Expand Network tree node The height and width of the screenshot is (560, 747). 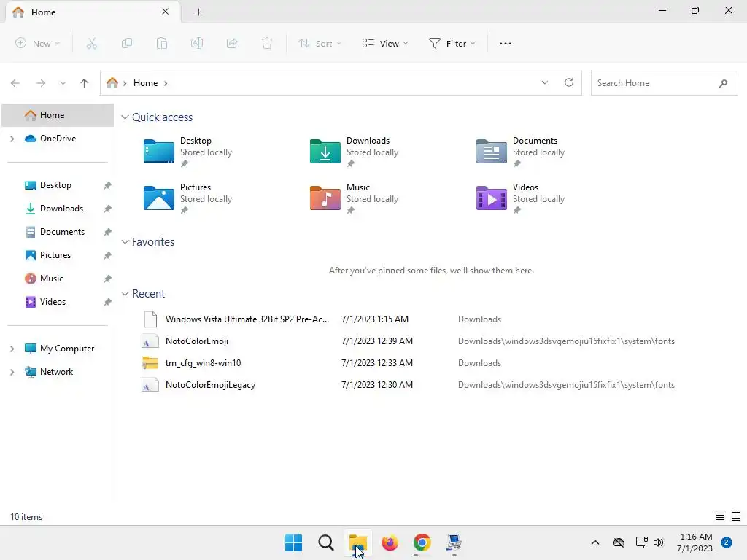coord(12,372)
